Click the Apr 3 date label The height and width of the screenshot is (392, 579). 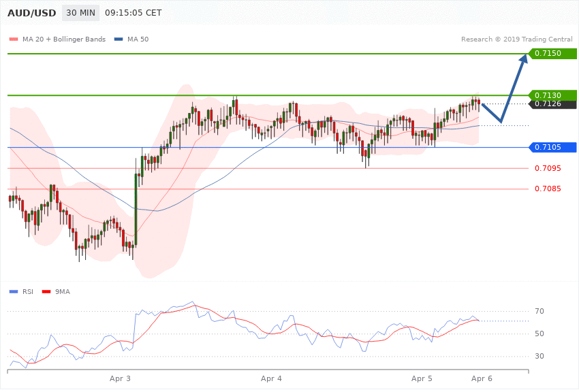click(120, 378)
